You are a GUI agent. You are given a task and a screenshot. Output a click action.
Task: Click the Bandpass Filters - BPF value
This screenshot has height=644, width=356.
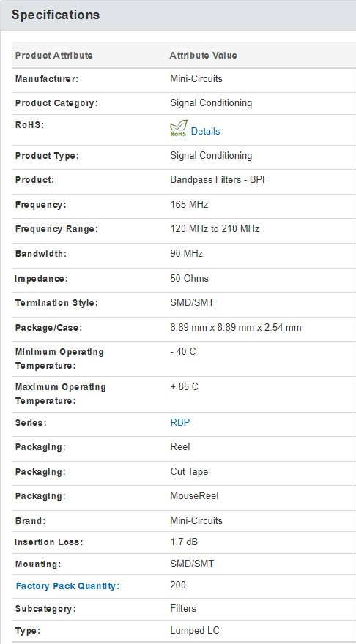[x=219, y=180]
